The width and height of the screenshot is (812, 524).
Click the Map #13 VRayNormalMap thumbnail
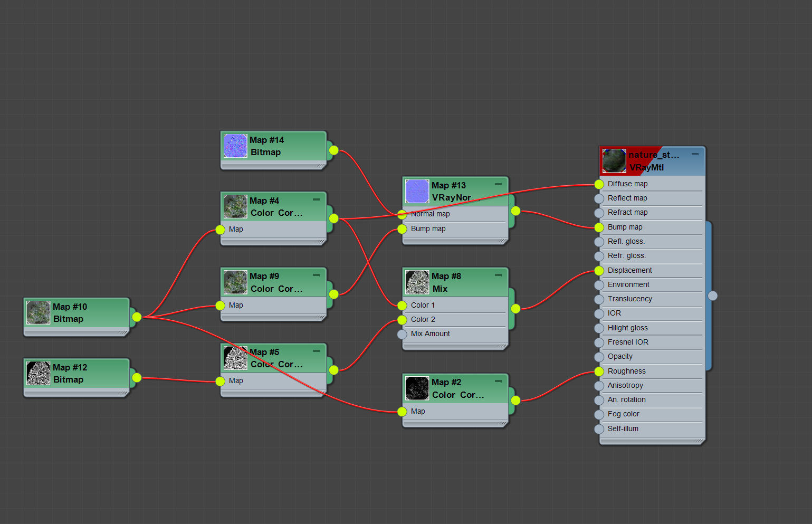[417, 191]
